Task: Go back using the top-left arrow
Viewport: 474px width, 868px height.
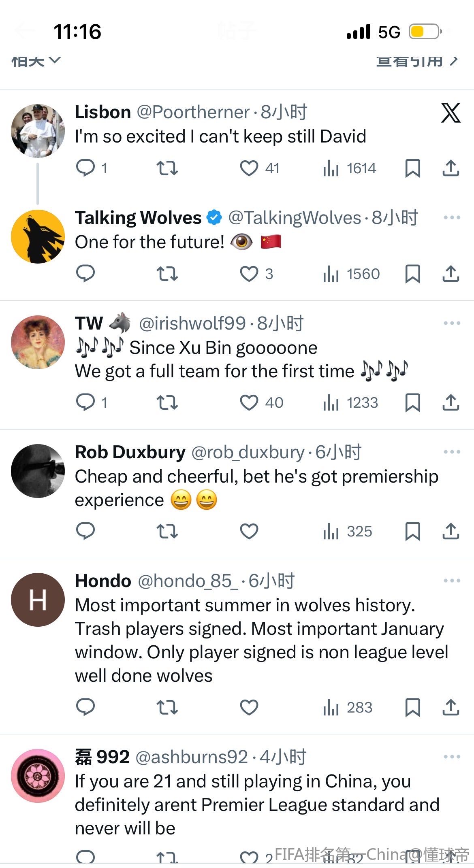Action: [24, 31]
